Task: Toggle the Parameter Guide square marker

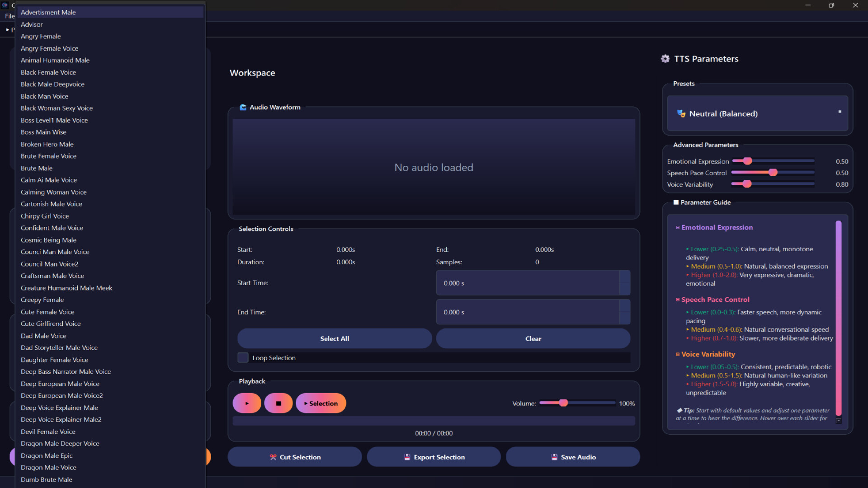Action: point(676,202)
